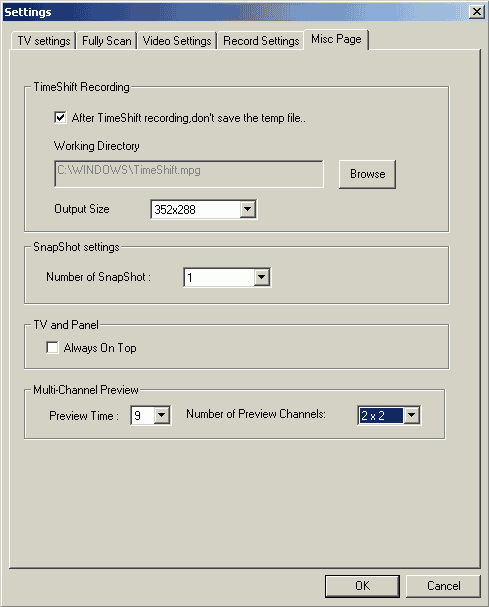Open the Number of SnapShot dropdown arrow

(261, 277)
